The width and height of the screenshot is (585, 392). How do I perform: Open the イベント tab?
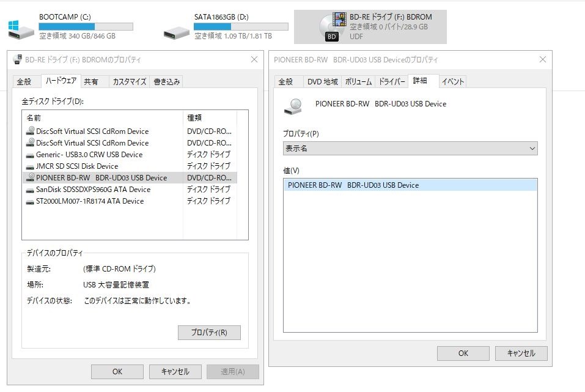coord(453,82)
